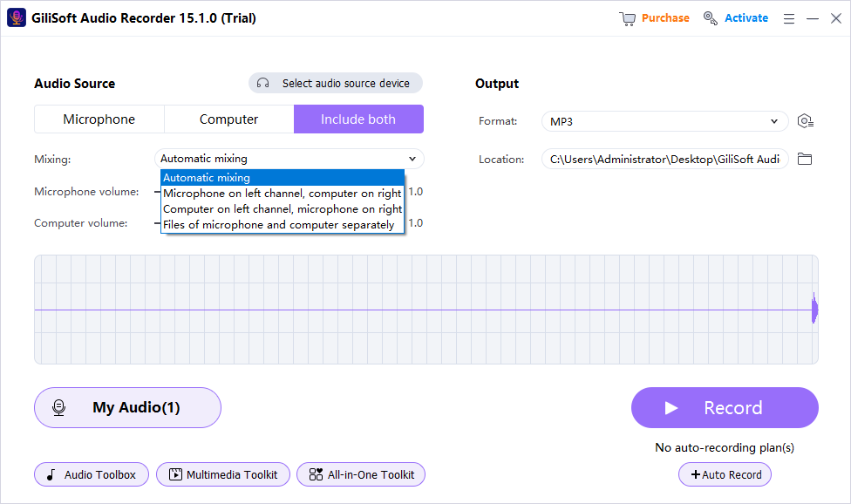
Task: Switch to the Microphone source tab
Action: tap(99, 119)
